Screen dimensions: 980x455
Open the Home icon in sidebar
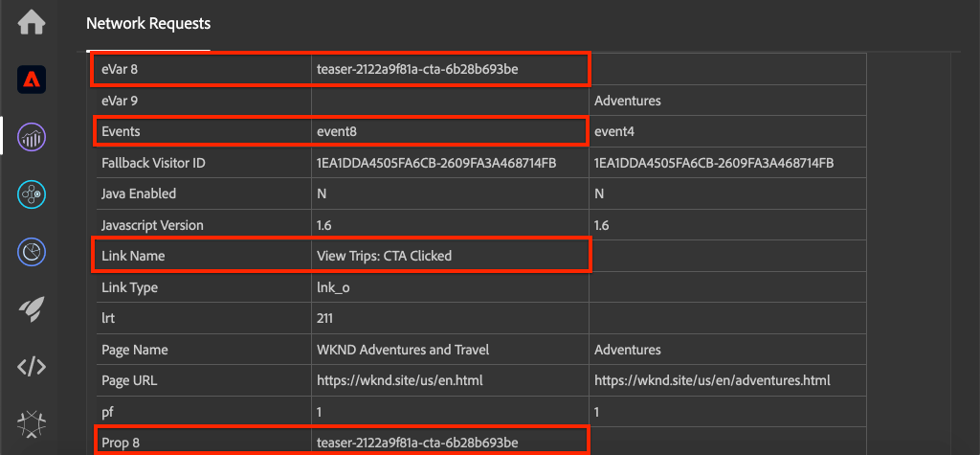click(x=32, y=22)
